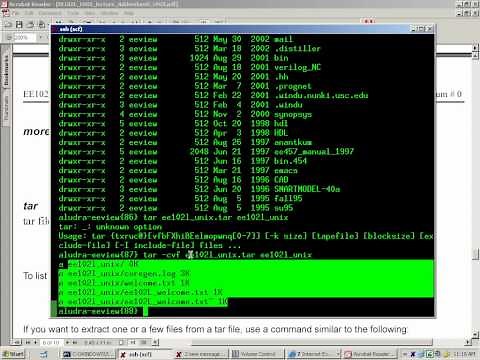Expand the Internet Explorer taskbar group
480x360 pixels.
(x=313, y=354)
